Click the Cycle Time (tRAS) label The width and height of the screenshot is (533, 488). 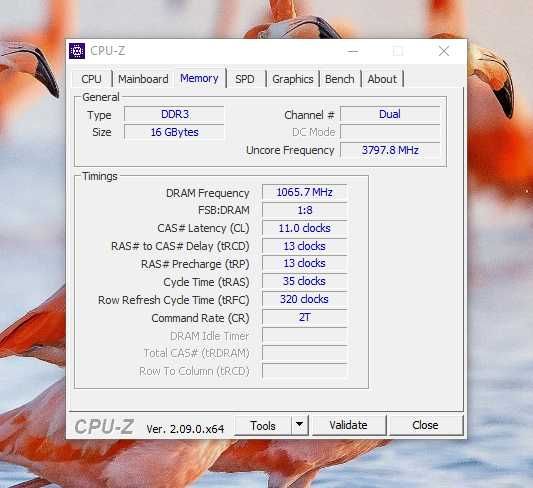(x=206, y=282)
